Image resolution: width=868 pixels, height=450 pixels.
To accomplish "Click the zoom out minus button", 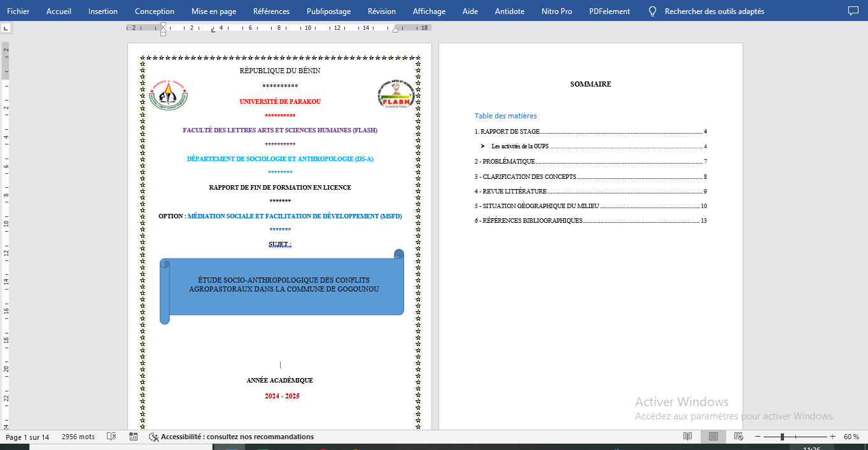I will coord(757,437).
